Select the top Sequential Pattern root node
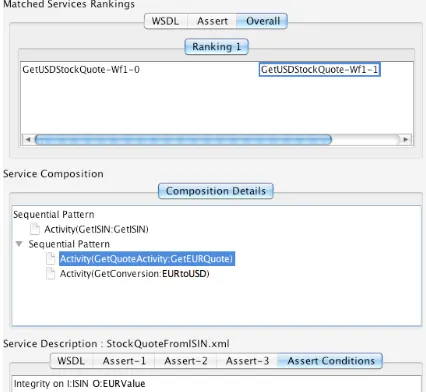 tap(54, 214)
